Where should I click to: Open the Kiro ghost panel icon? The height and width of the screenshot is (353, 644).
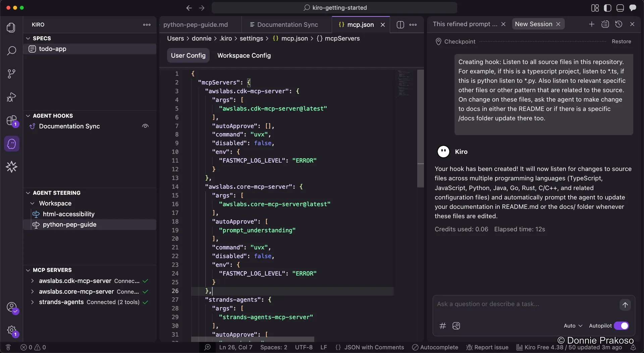pos(12,144)
